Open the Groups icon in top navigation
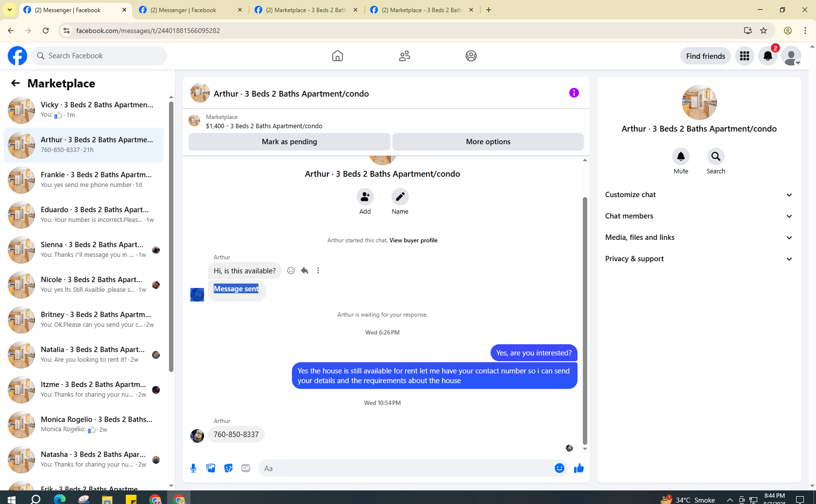This screenshot has width=816, height=504. click(471, 56)
